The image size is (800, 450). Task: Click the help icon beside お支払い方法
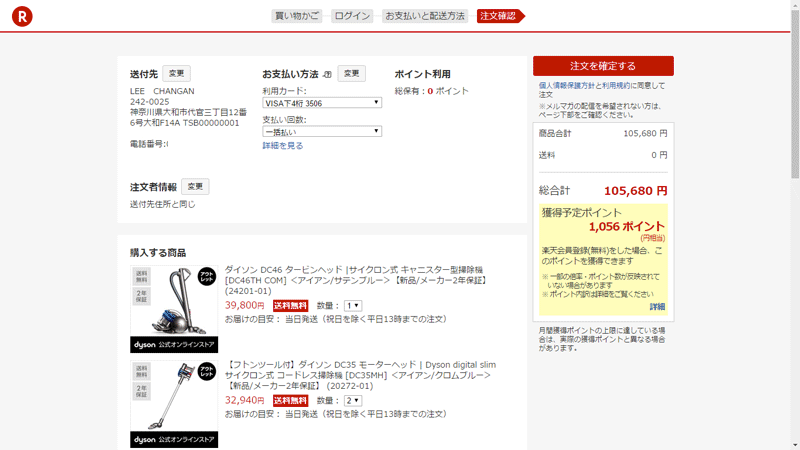click(x=328, y=74)
